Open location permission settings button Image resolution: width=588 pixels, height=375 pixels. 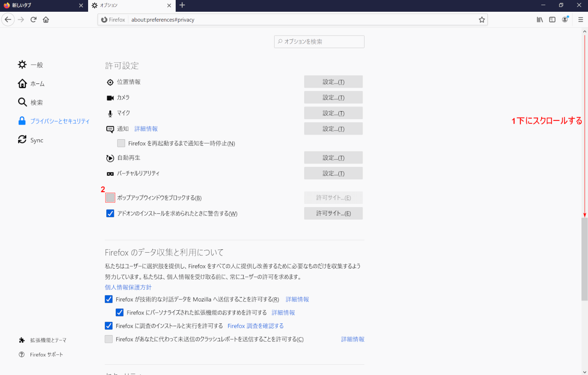(x=333, y=82)
